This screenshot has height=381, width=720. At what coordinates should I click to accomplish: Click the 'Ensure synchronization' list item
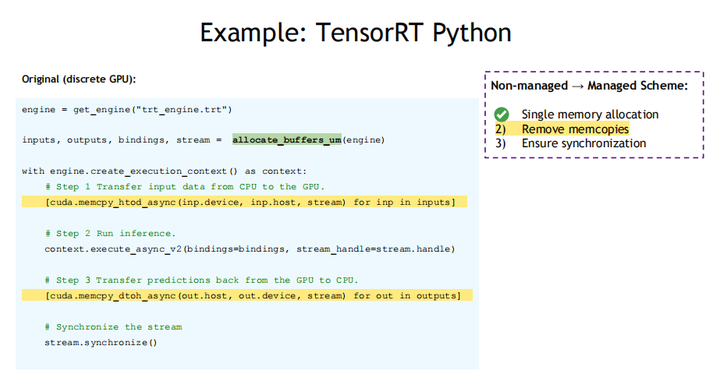pyautogui.click(x=584, y=144)
